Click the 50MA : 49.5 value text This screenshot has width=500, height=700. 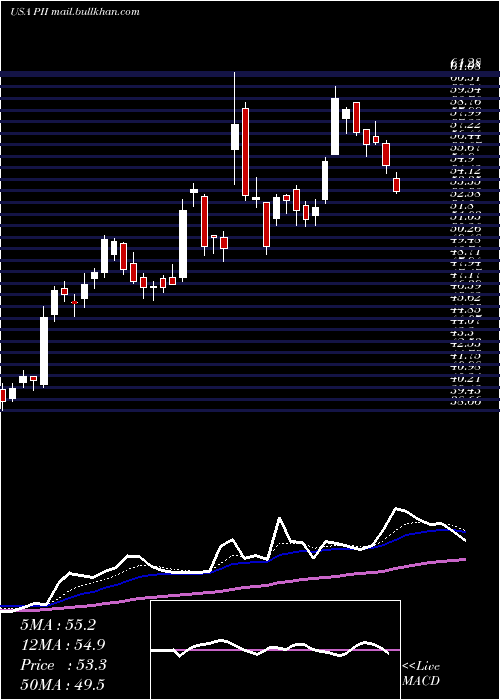[x=62, y=684]
